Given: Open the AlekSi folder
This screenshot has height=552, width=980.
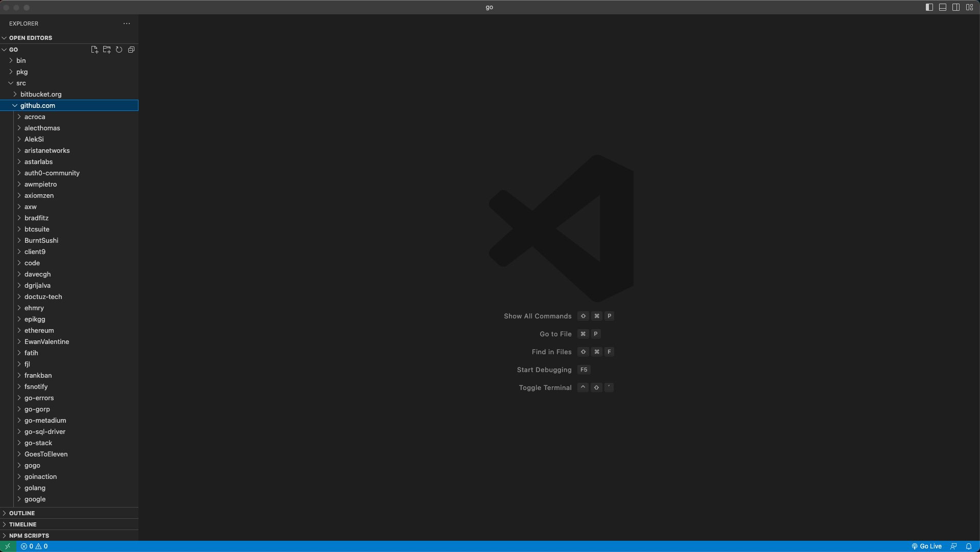Looking at the screenshot, I should (69, 139).
